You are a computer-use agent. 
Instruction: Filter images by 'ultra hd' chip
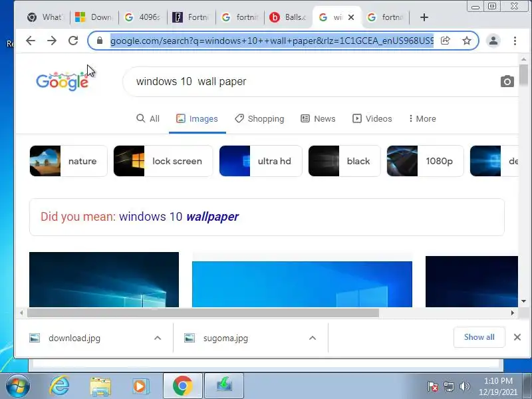261,161
